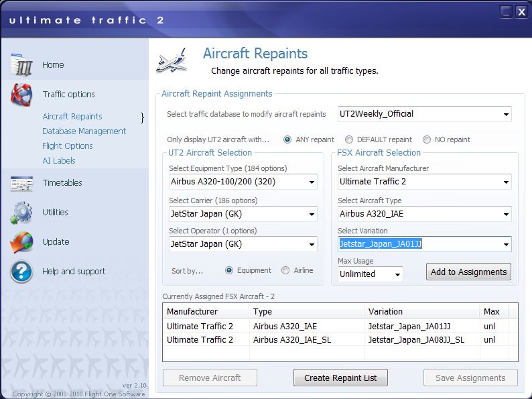Open the Home menu item
This screenshot has width=532, height=399.
pos(53,64)
